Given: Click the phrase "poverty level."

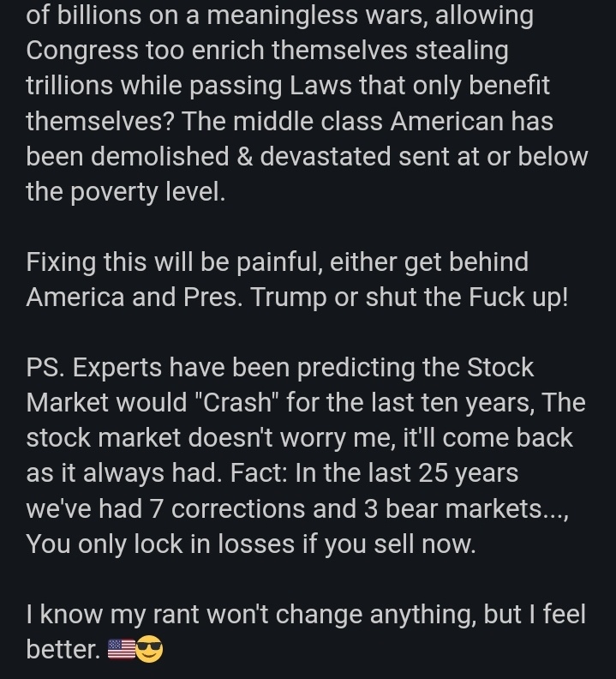Looking at the screenshot, I should tap(147, 193).
